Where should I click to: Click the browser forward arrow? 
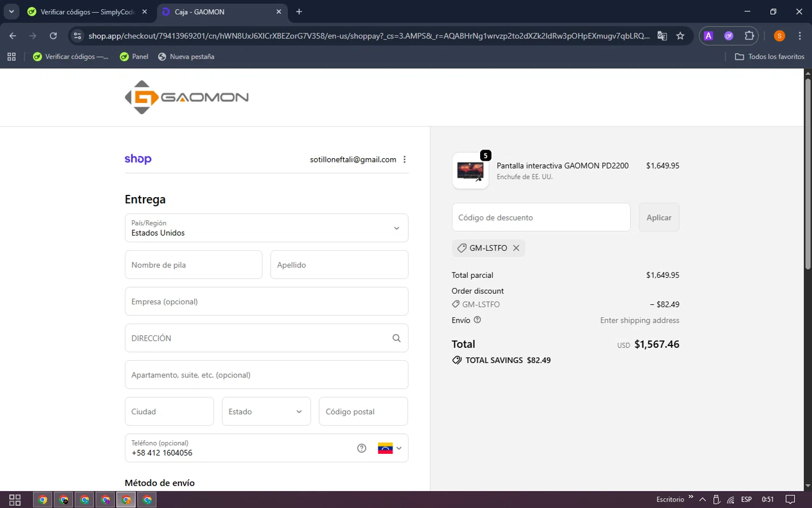point(33,36)
